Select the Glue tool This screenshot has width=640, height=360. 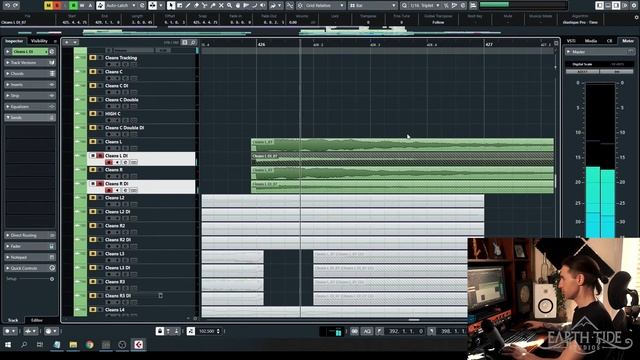(x=213, y=5)
